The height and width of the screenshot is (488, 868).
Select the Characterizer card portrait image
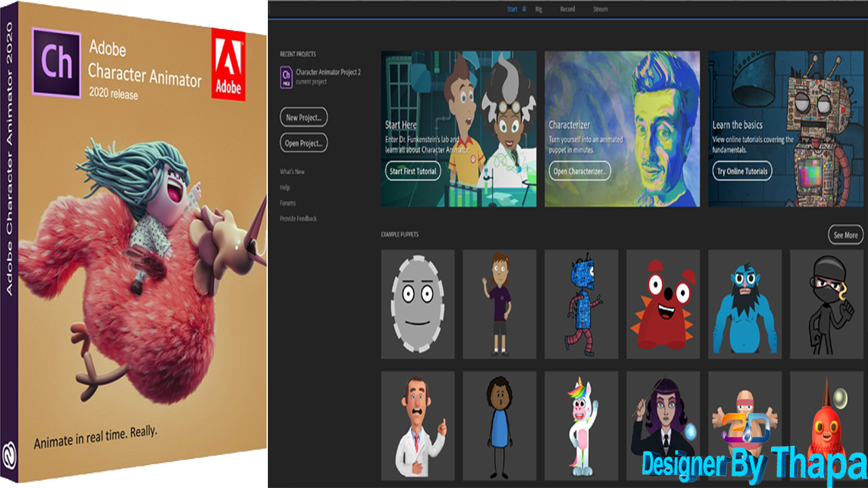[x=623, y=129]
